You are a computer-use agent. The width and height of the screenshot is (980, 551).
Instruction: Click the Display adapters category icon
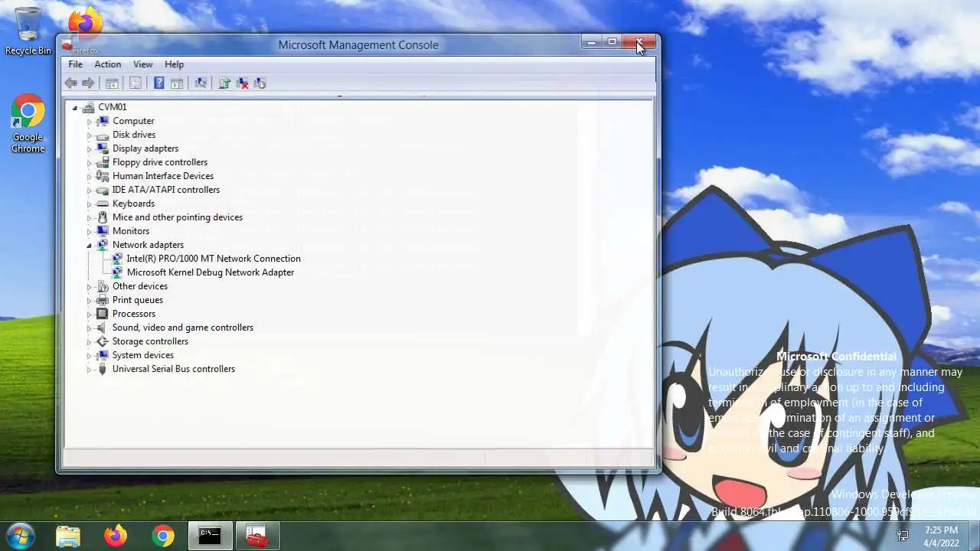[103, 148]
